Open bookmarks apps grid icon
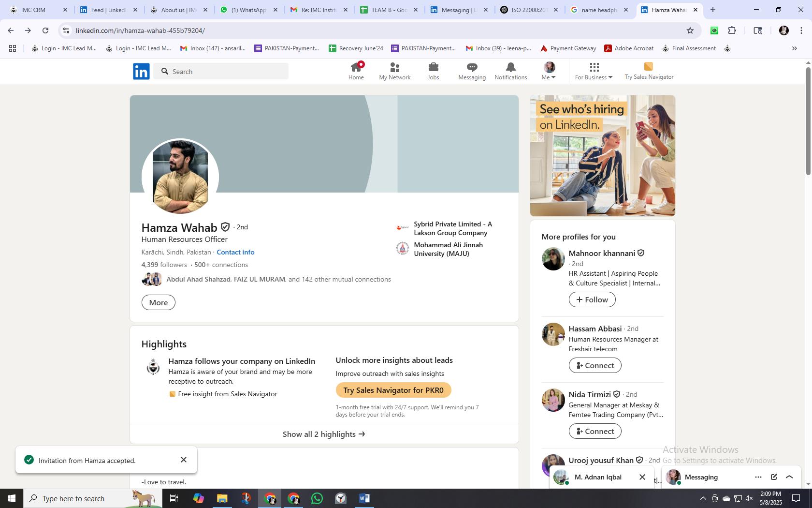812x508 pixels. point(13,48)
